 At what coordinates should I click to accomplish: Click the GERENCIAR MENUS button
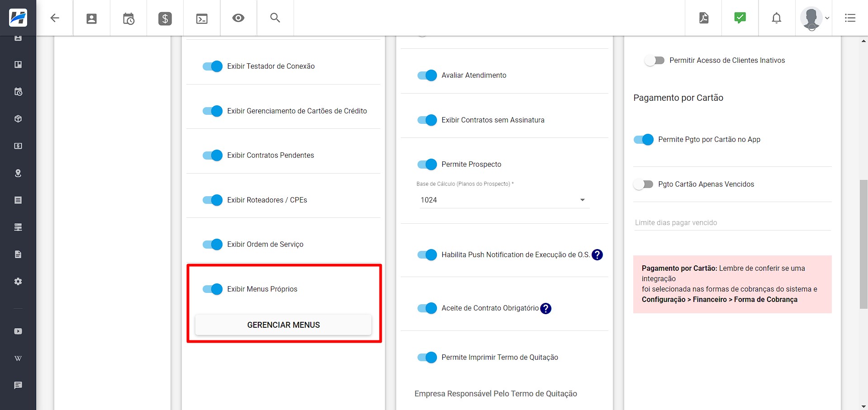(x=283, y=325)
